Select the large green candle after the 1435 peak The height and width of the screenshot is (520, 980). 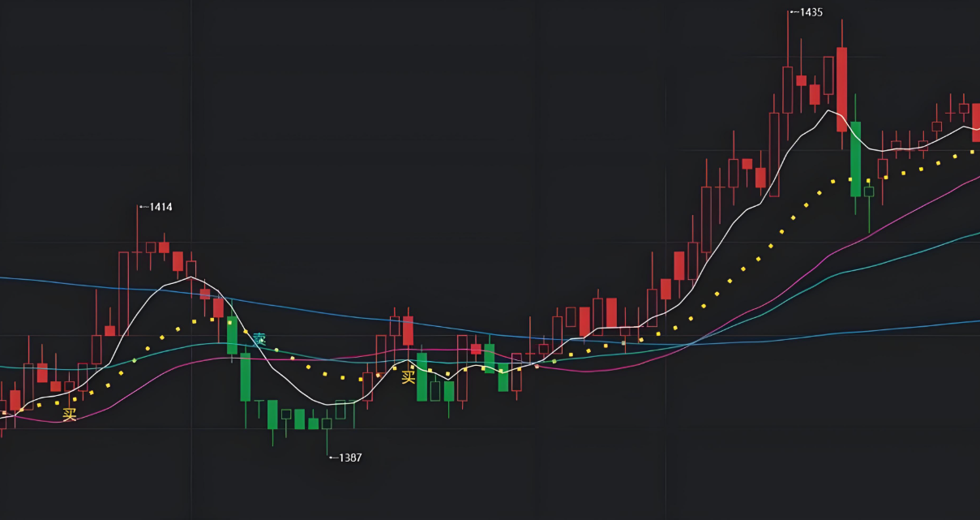point(855,159)
